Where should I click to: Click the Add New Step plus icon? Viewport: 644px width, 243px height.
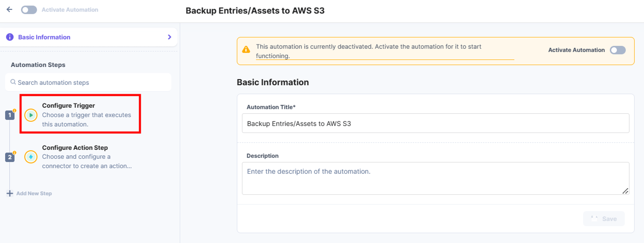[10, 193]
